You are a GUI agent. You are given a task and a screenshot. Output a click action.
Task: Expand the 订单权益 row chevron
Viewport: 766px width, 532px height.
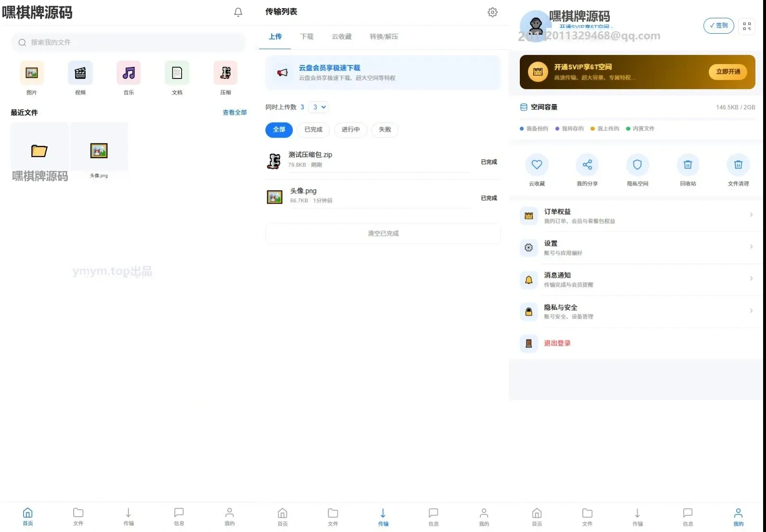pos(751,215)
